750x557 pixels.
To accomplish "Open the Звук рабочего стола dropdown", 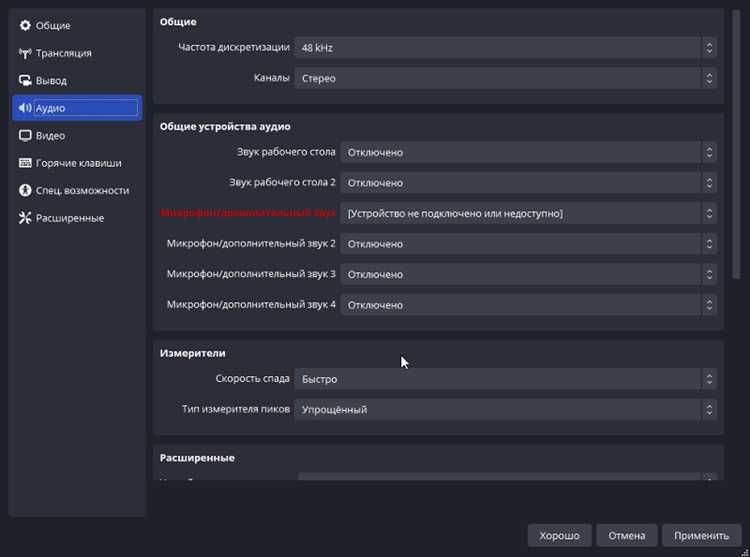I will (x=529, y=153).
